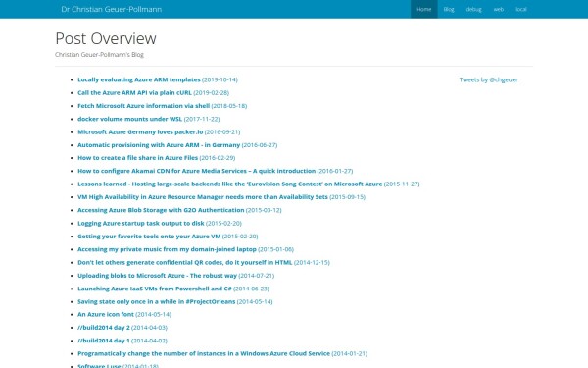Open the Home nav item
This screenshot has width=588, height=368.
pyautogui.click(x=423, y=9)
